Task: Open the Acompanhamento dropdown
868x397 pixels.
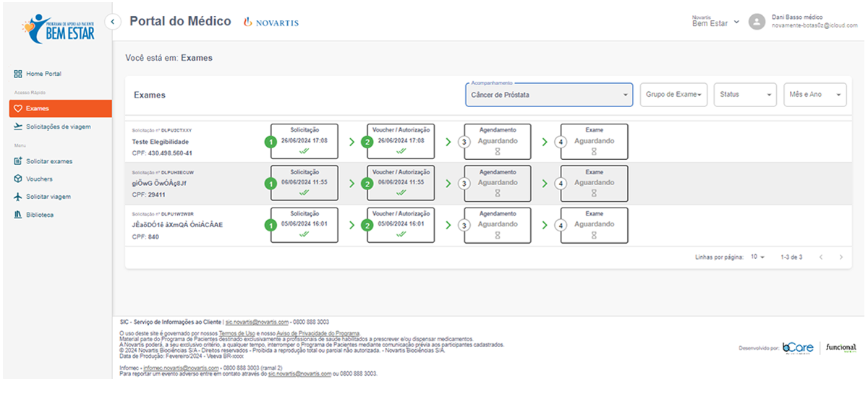Action: click(550, 95)
